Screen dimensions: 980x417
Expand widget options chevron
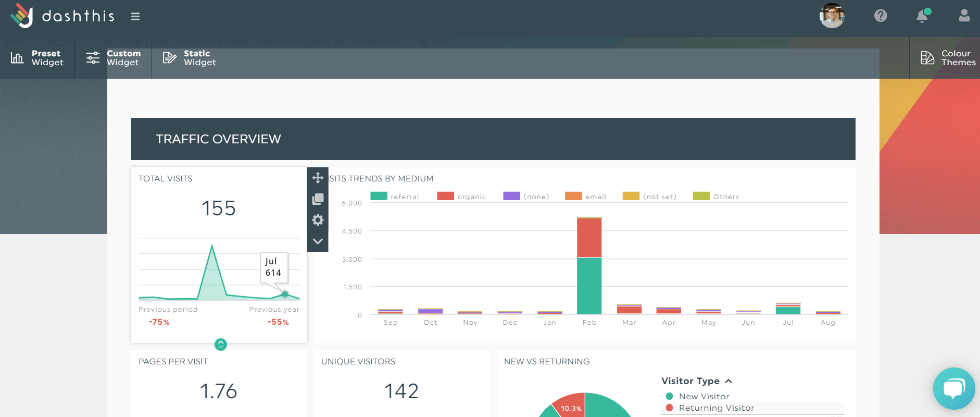click(318, 241)
